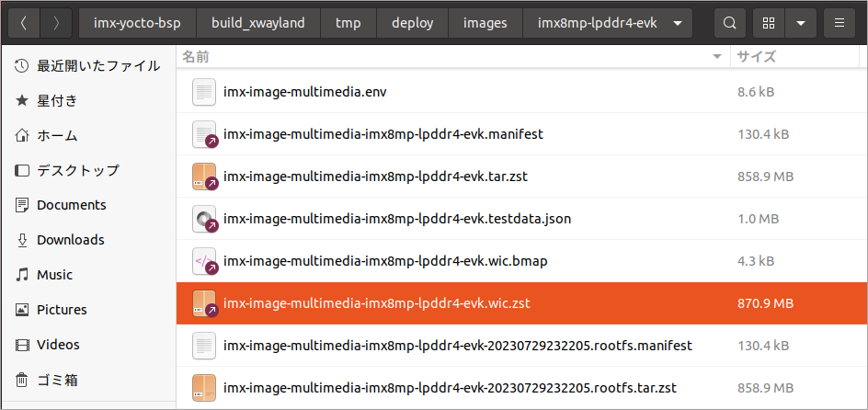Click the search magnifier icon
The image size is (868, 410).
(729, 23)
